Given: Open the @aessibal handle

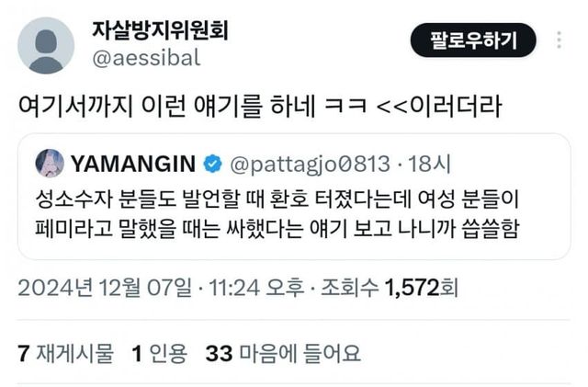Looking at the screenshot, I should point(146,59).
